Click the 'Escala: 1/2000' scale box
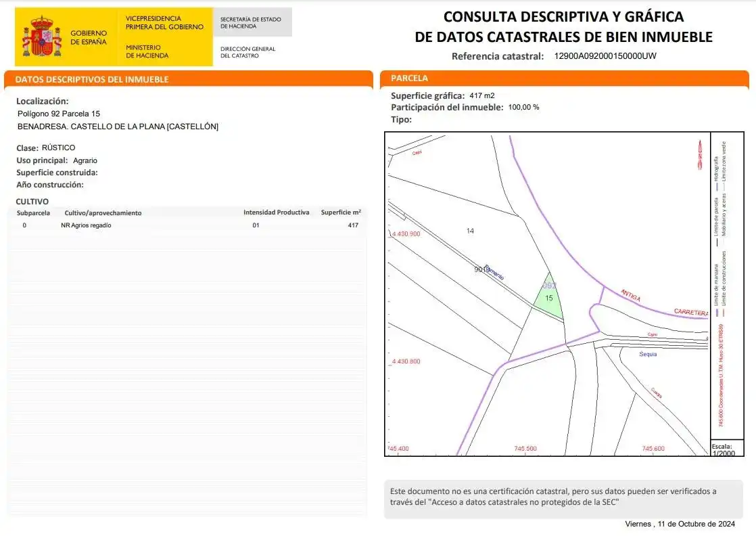Image resolution: width=756 pixels, height=536 pixels. pyautogui.click(x=727, y=449)
